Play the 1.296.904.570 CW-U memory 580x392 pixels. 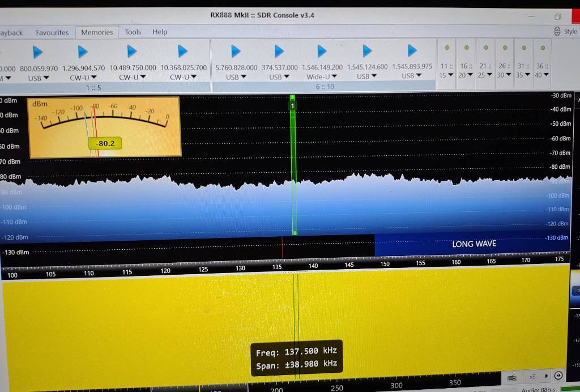click(x=83, y=52)
